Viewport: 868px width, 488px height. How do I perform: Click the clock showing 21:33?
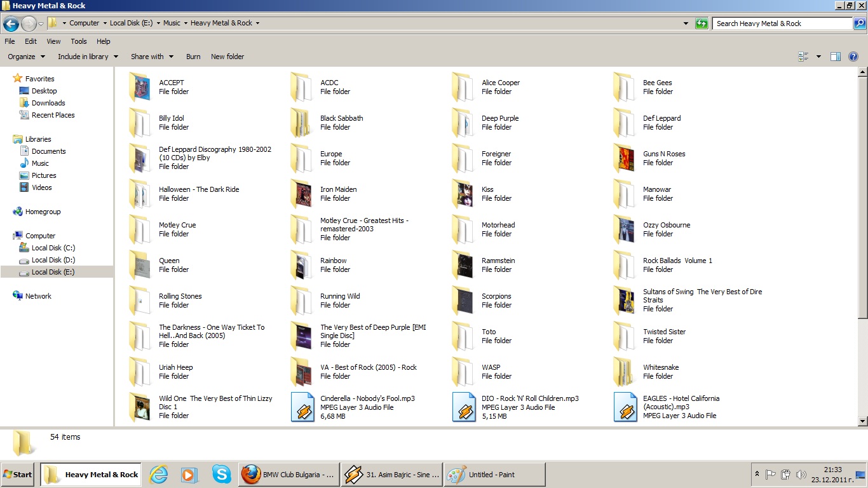click(x=832, y=470)
